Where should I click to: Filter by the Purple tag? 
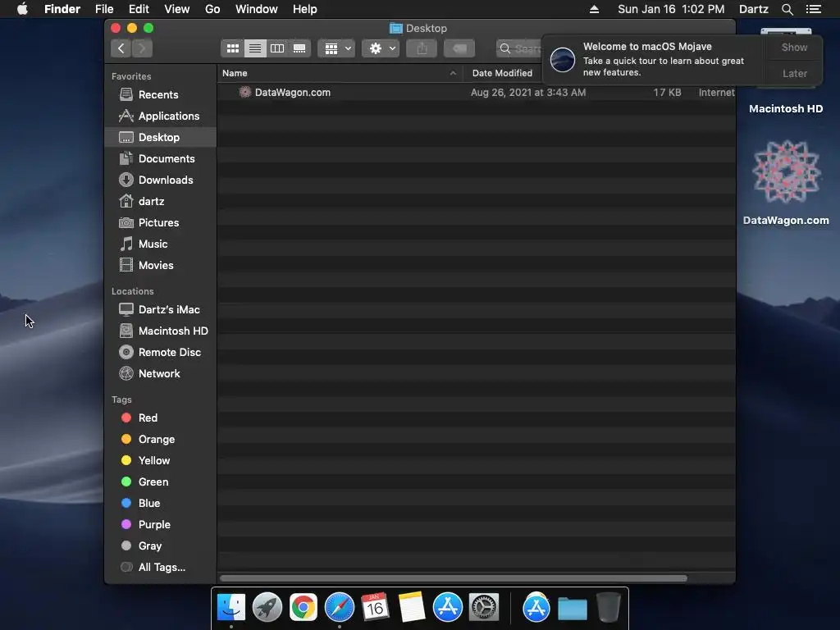tap(160, 525)
